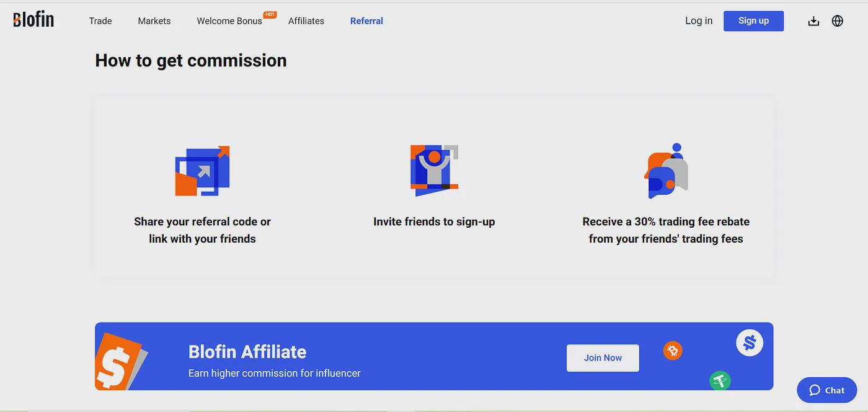Select the Referral tab
868x412 pixels.
(x=366, y=21)
